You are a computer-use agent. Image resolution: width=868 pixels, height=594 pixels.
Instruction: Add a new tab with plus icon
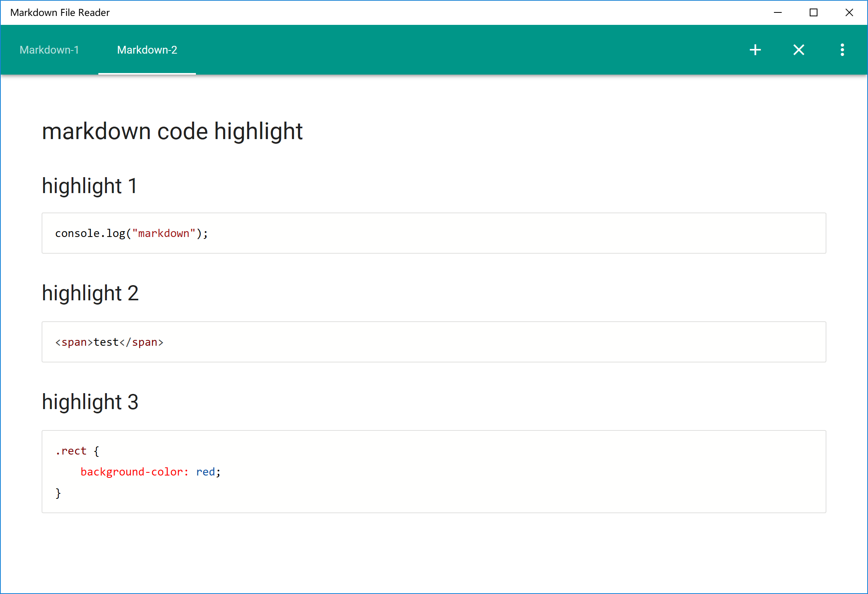(x=755, y=50)
